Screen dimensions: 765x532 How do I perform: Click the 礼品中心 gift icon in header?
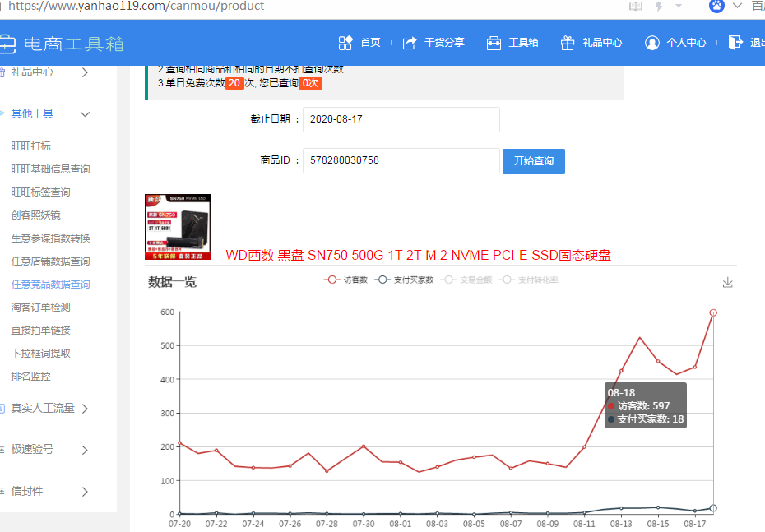point(568,43)
